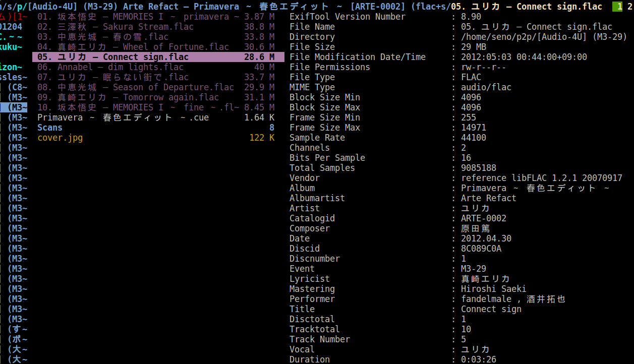The height and width of the screenshot is (364, 634).
Task: Click Albumartist value Arte Refact
Action: click(x=489, y=198)
